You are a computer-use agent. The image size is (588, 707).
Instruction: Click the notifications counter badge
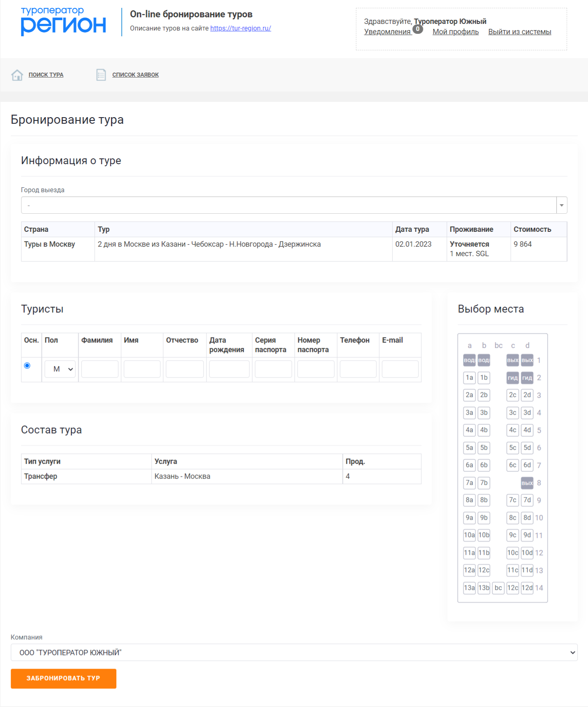[x=418, y=29]
